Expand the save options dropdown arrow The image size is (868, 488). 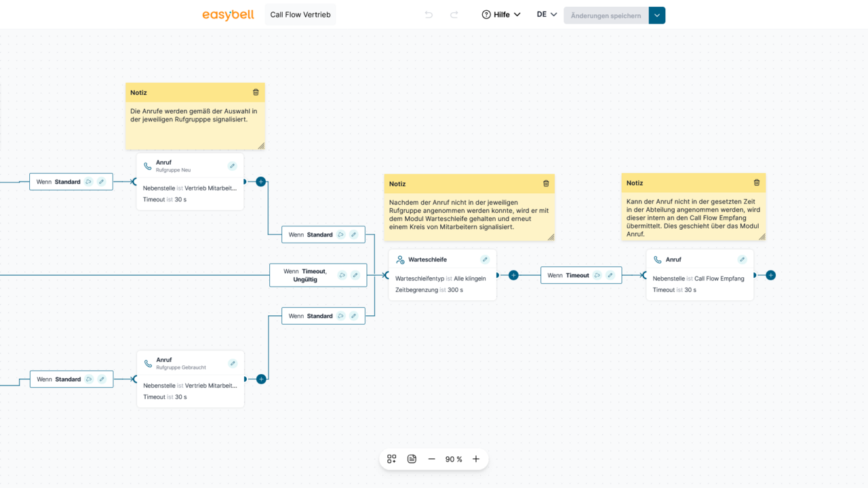click(657, 16)
